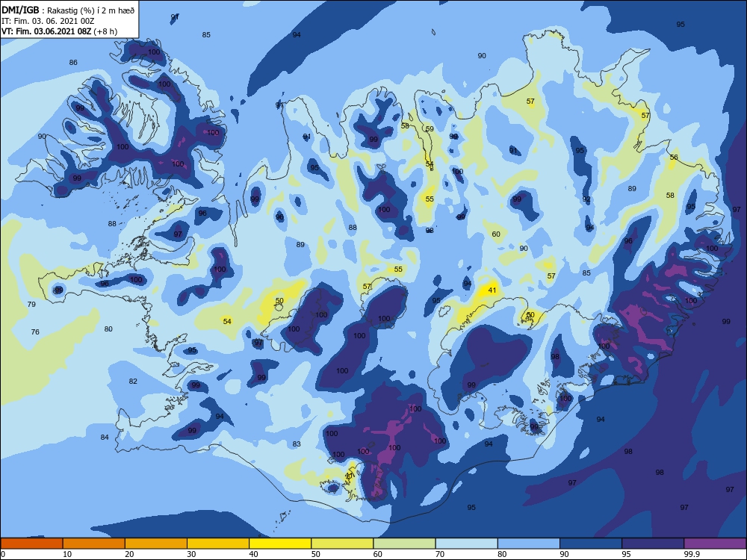Click the map value '83' in south Iceland
Viewport: 747px width, 560px height.
point(297,444)
